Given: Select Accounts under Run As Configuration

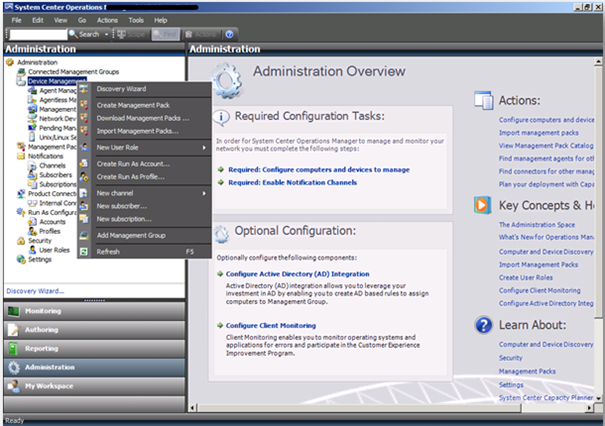Looking at the screenshot, I should [x=52, y=222].
